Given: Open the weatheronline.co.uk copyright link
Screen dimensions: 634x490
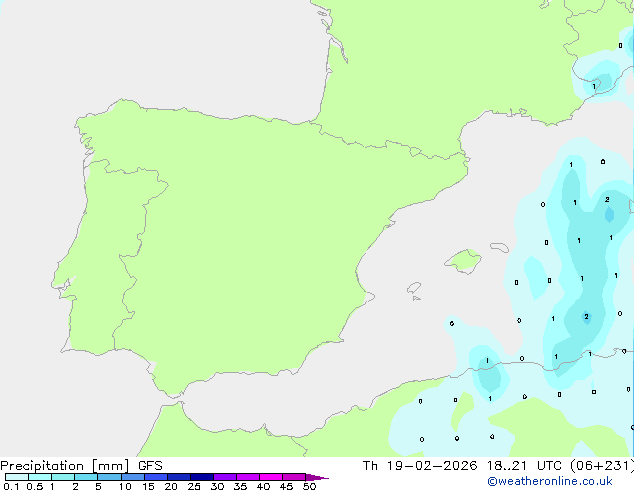Looking at the screenshot, I should click(x=550, y=481).
